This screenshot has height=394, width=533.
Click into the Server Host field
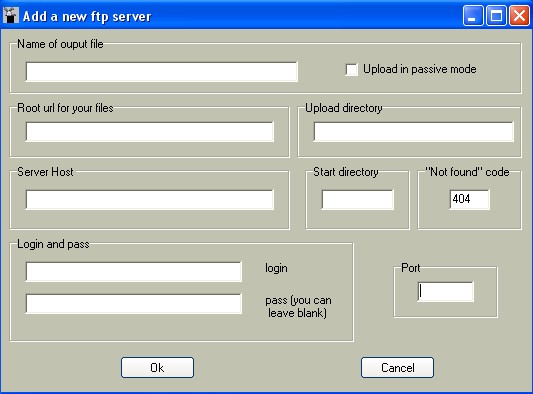coord(150,200)
